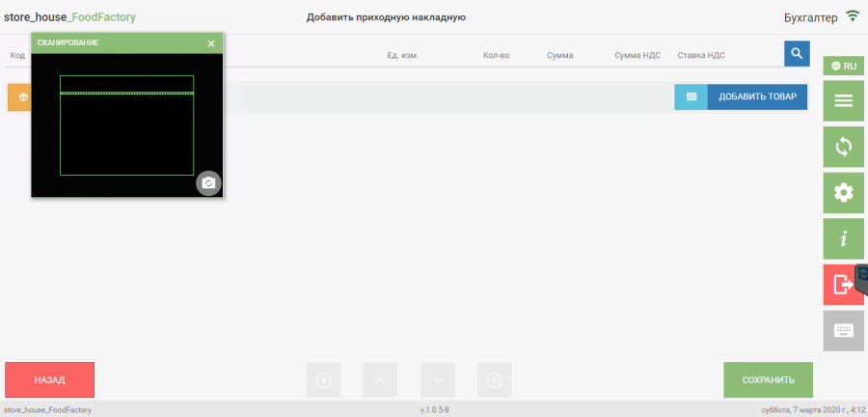Click the light blue barcode scan button
Viewport: 868px width, 417px height.
click(x=691, y=97)
